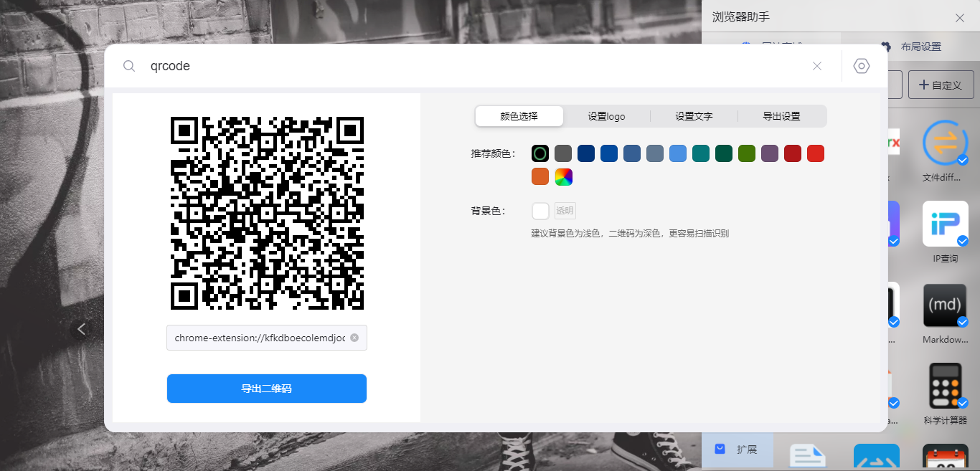Clear the chrome-extension URL input field
This screenshot has width=980, height=471.
point(354,338)
